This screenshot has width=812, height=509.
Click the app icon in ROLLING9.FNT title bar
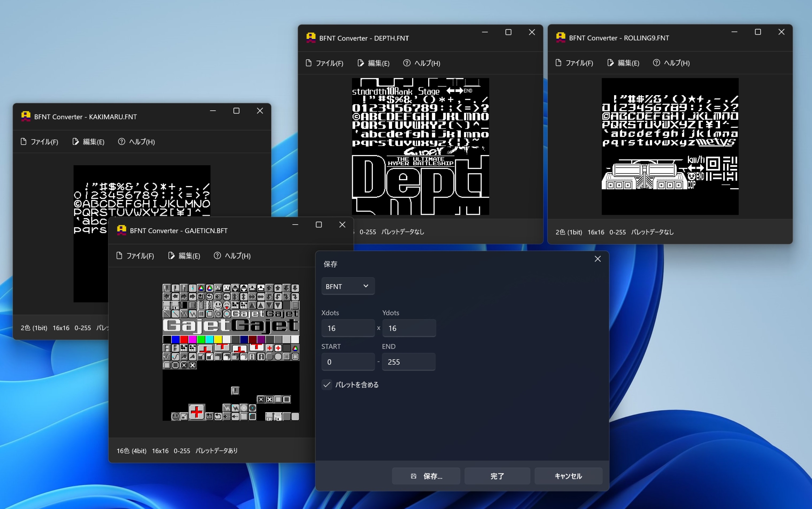click(560, 37)
